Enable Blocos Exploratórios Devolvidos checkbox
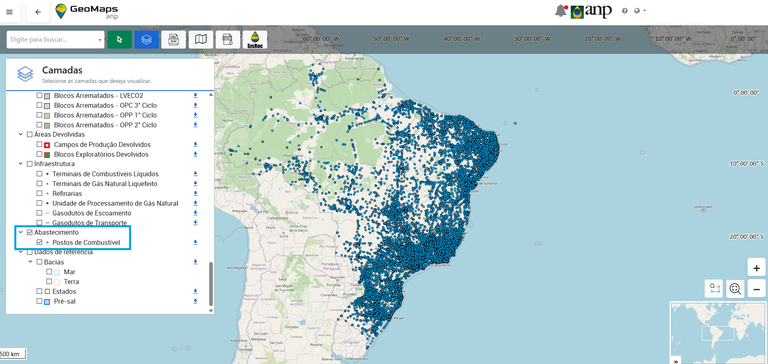Screen dimensions: 768x364 [x=39, y=154]
